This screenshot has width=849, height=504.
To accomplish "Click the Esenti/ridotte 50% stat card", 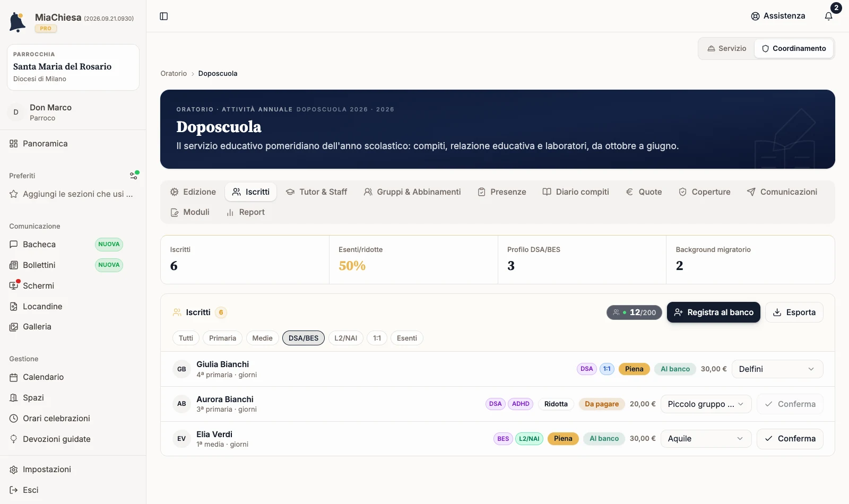I will [x=413, y=260].
